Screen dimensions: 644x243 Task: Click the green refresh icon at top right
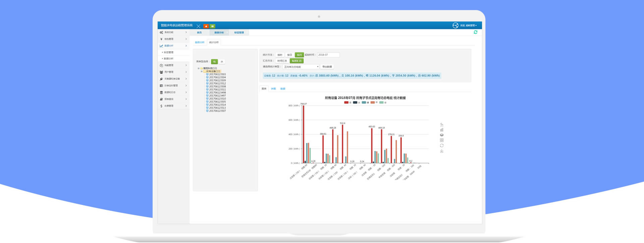pyautogui.click(x=475, y=32)
